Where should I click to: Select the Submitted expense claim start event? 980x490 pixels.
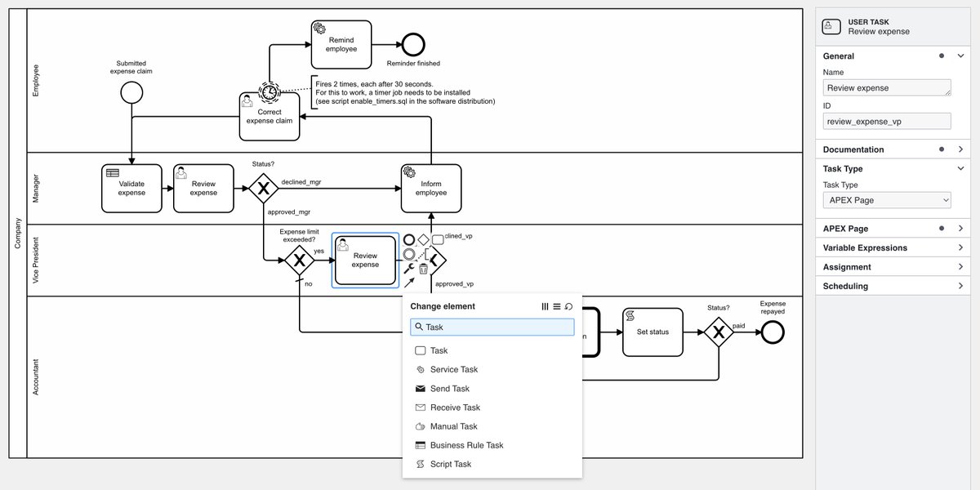point(131,93)
